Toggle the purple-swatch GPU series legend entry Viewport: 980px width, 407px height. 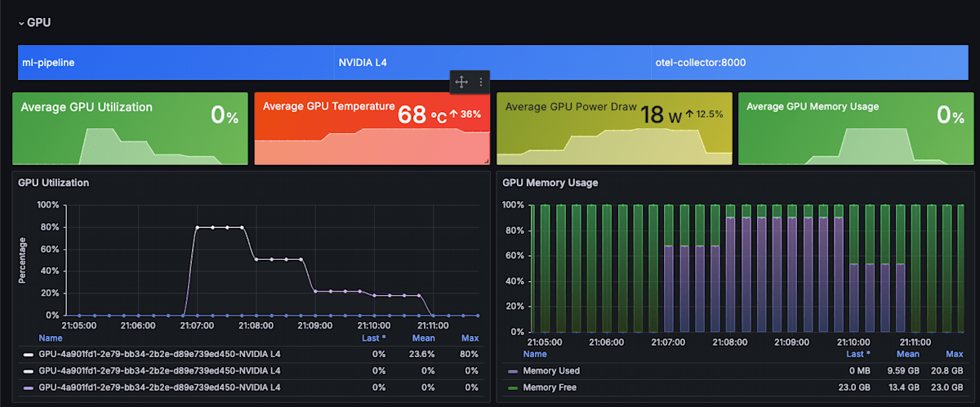(159, 387)
